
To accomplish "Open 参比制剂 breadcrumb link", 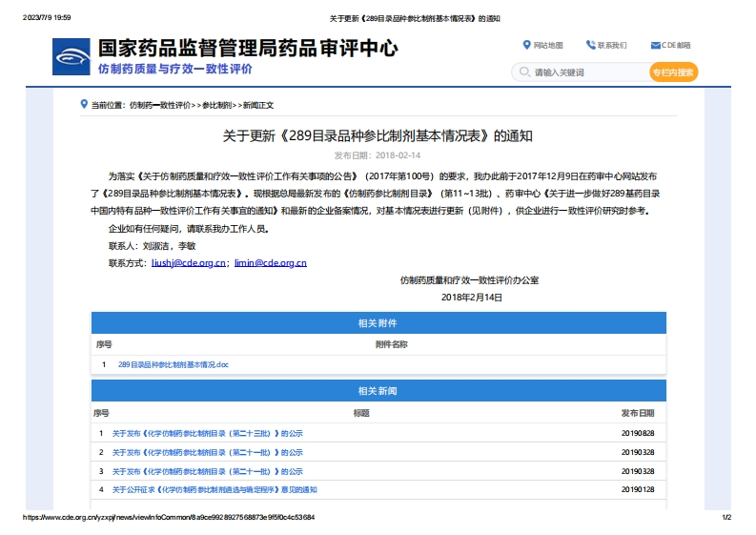I will 215,105.
